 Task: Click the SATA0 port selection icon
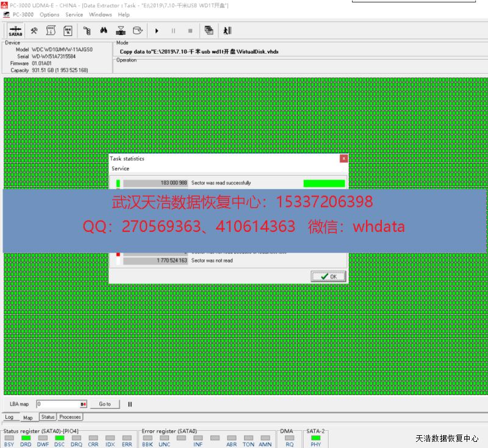(16, 31)
